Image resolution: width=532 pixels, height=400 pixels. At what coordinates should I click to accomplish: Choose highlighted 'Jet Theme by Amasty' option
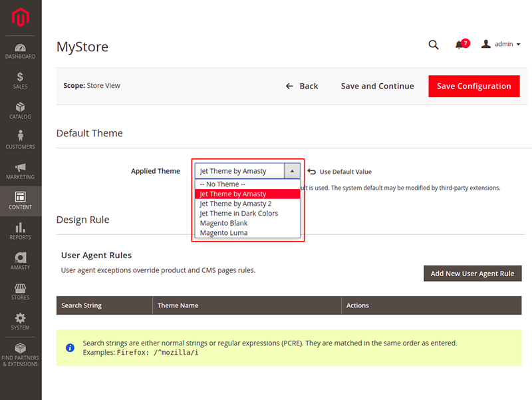click(x=247, y=194)
